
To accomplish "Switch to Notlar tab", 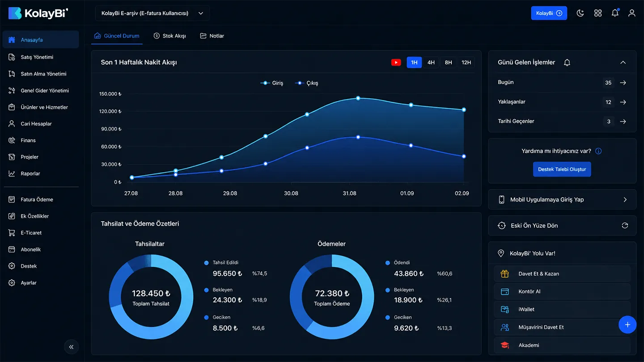I will pos(212,36).
